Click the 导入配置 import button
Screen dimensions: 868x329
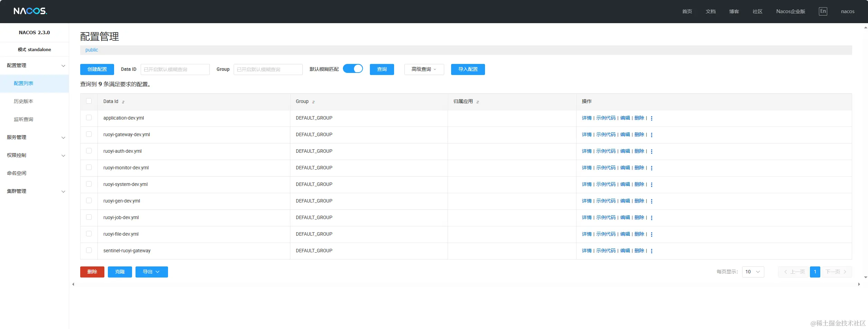coord(468,69)
